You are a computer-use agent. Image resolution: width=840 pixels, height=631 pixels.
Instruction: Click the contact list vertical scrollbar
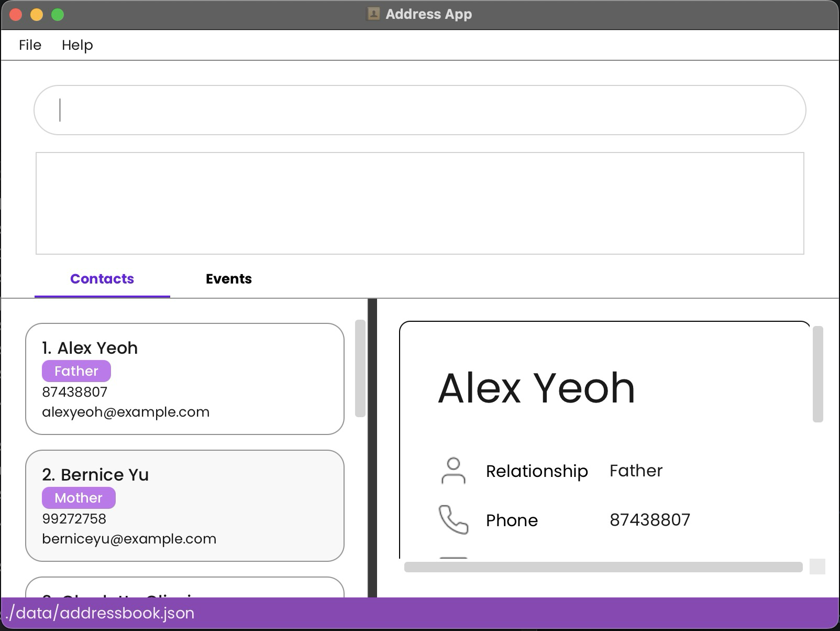tap(360, 368)
